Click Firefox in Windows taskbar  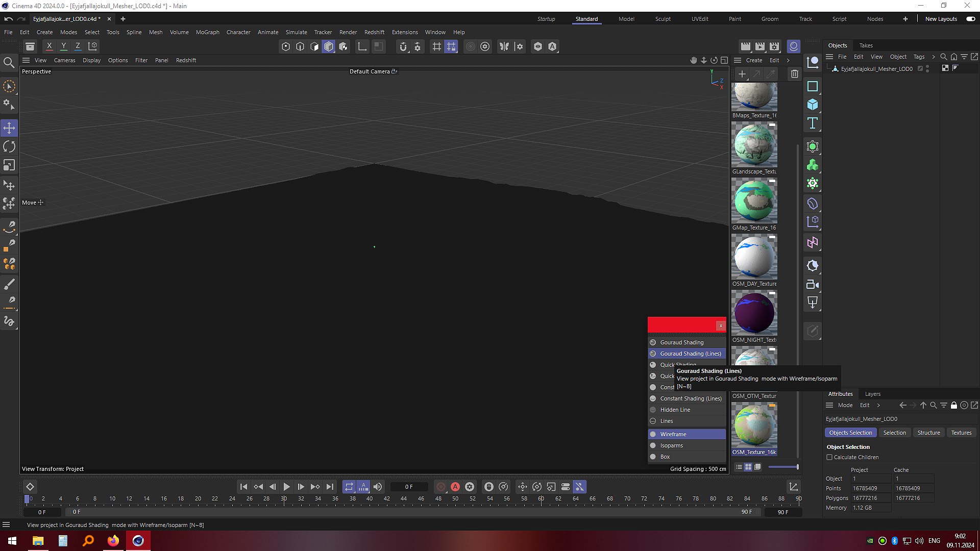point(113,541)
